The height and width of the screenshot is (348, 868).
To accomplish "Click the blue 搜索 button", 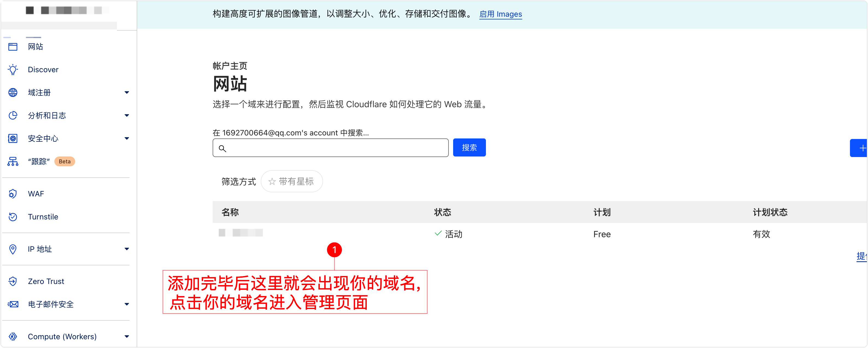I will click(469, 147).
